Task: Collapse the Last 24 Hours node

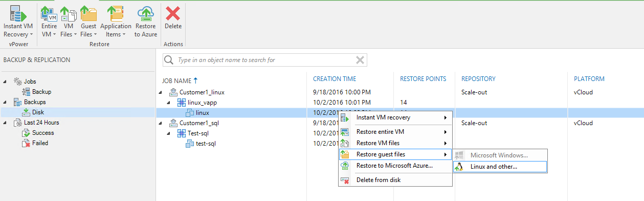Action: pyautogui.click(x=5, y=123)
